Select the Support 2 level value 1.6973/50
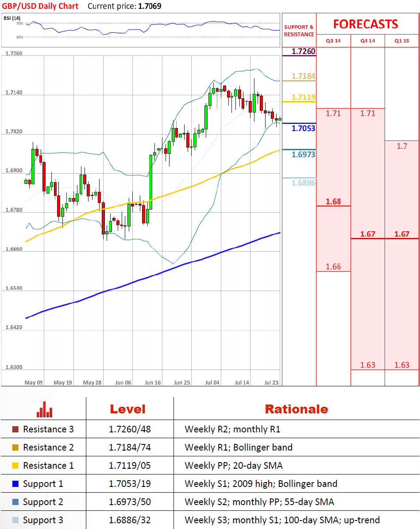Viewport: 420px width, 529px height. 130,502
